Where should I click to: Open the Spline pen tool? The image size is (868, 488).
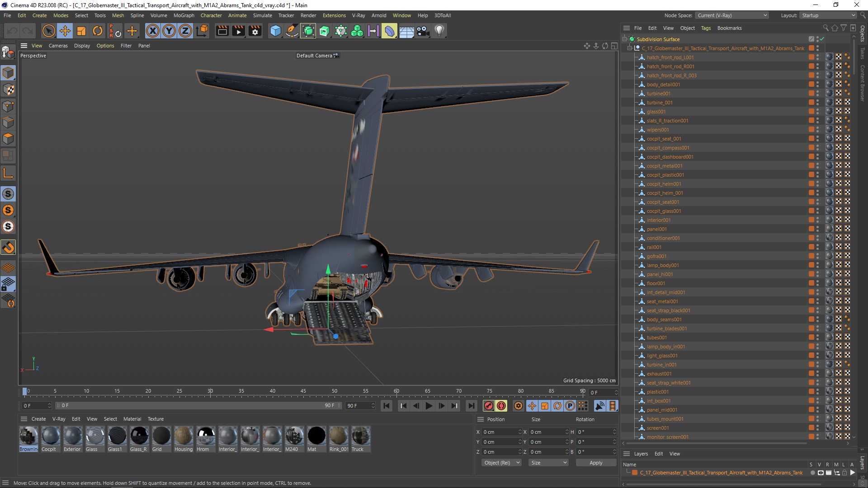tap(292, 31)
